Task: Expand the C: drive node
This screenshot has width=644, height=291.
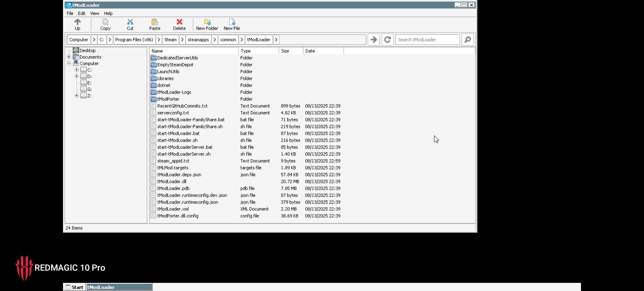Action: (76, 70)
